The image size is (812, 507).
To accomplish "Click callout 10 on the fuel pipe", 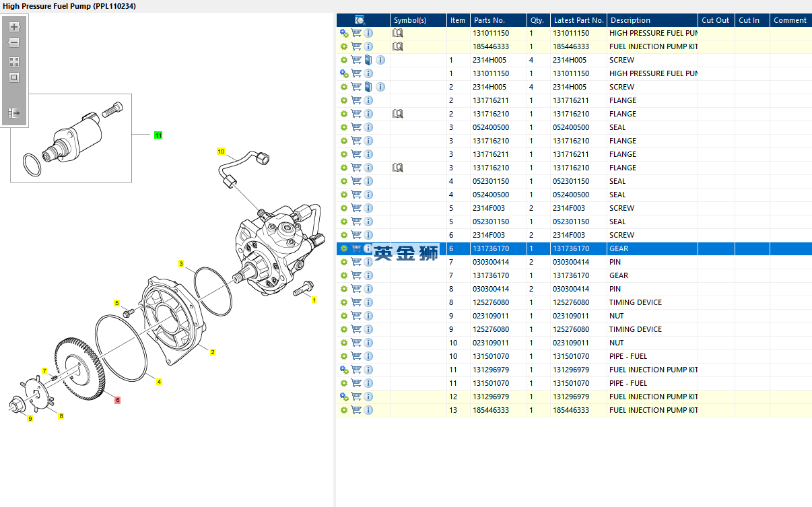I will [x=221, y=151].
